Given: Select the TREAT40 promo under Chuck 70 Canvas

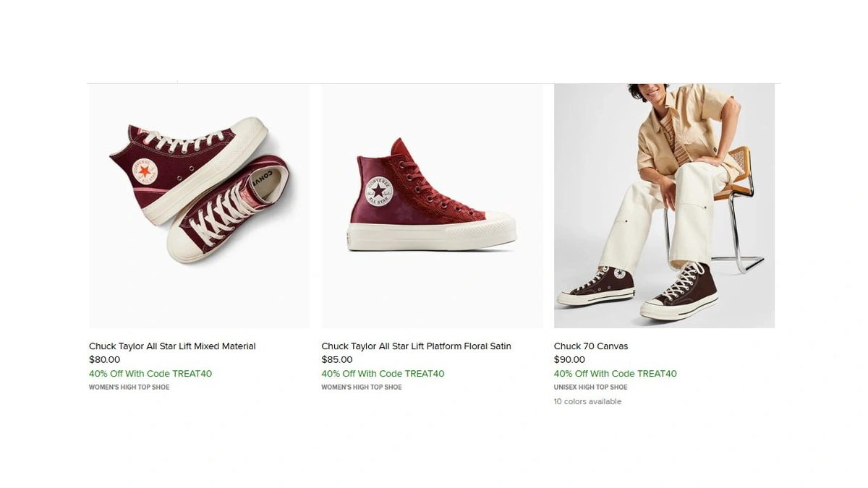Looking at the screenshot, I should tap(615, 374).
